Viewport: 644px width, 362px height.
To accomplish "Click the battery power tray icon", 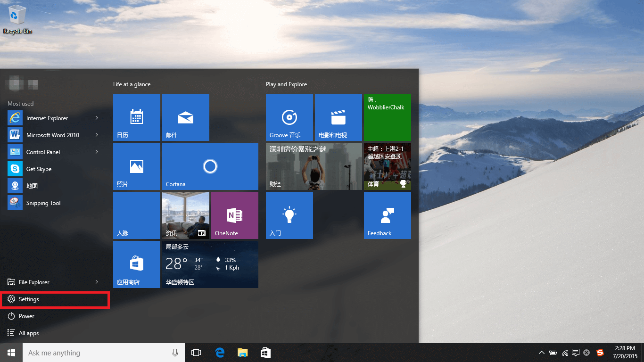I will [x=553, y=353].
